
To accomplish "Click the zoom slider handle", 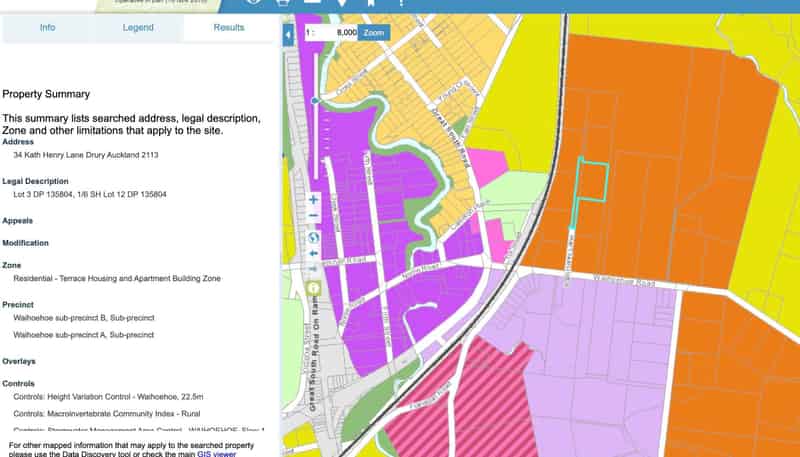I will point(315,101).
